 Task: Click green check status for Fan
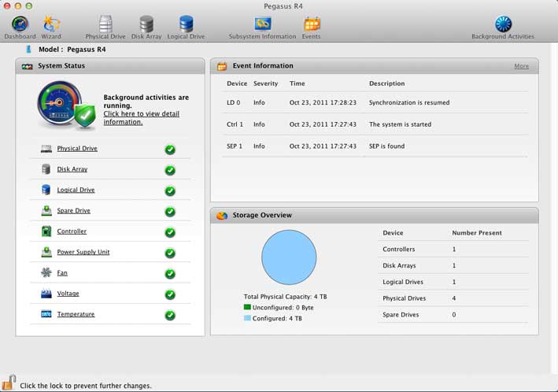coord(170,274)
